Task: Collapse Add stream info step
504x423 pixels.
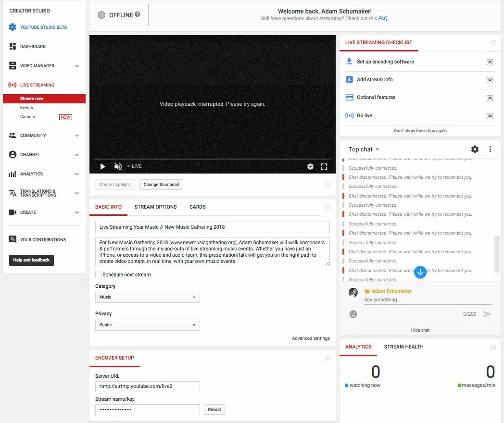Action: [x=490, y=80]
